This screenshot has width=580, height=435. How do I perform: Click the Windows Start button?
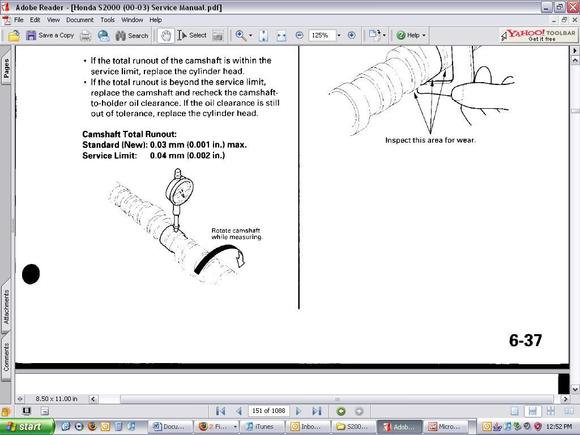tap(27, 427)
